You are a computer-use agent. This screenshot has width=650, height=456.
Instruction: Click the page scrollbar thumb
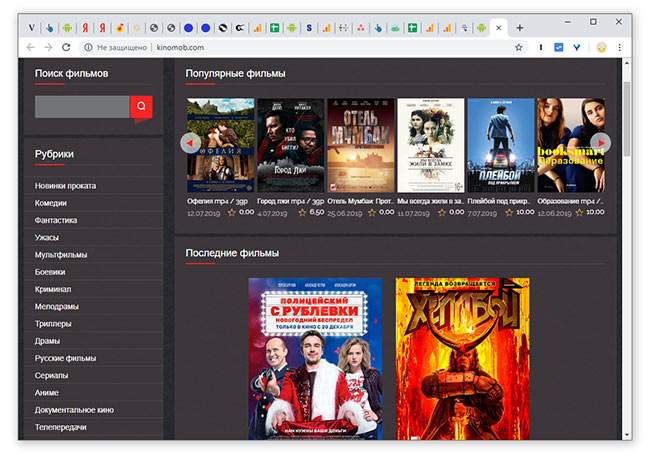coord(627,119)
